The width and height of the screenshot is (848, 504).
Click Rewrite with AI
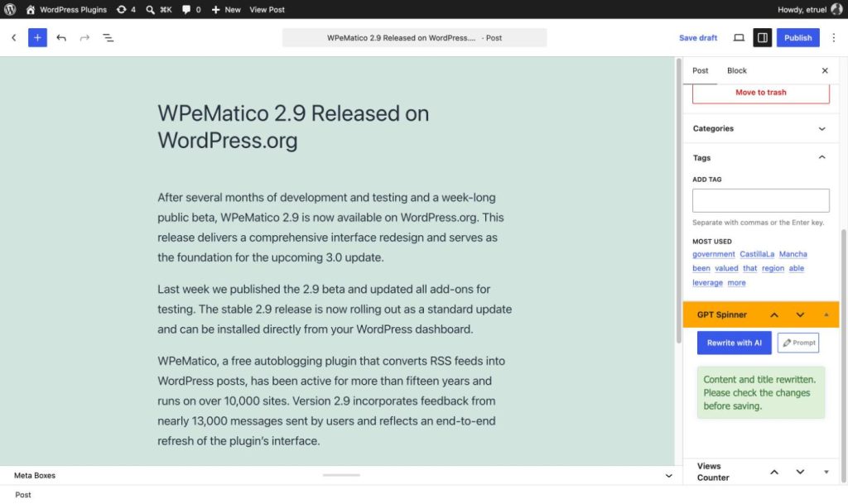(734, 343)
